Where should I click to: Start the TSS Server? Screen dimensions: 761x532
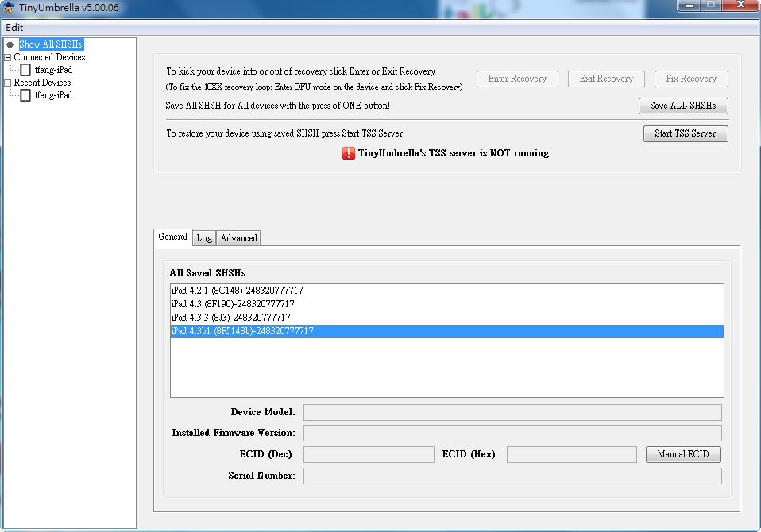(x=686, y=133)
